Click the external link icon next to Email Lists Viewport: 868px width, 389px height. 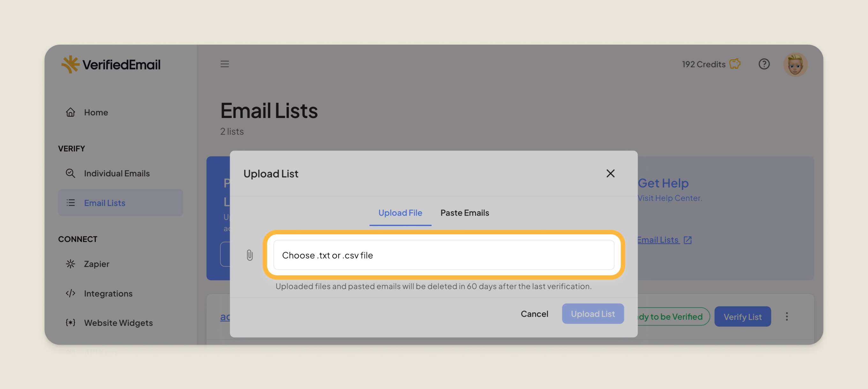(x=687, y=240)
